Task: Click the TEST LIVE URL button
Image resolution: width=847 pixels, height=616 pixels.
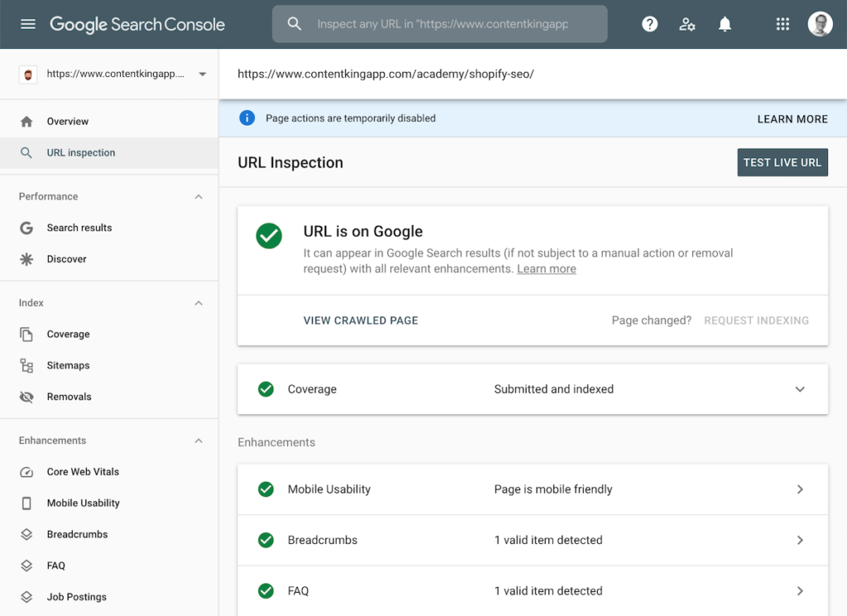Action: 782,162
